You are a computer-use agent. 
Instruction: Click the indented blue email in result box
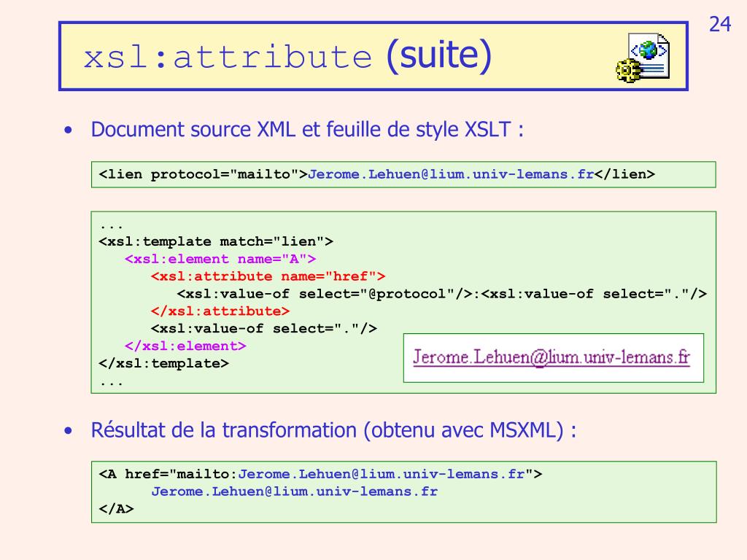295,491
